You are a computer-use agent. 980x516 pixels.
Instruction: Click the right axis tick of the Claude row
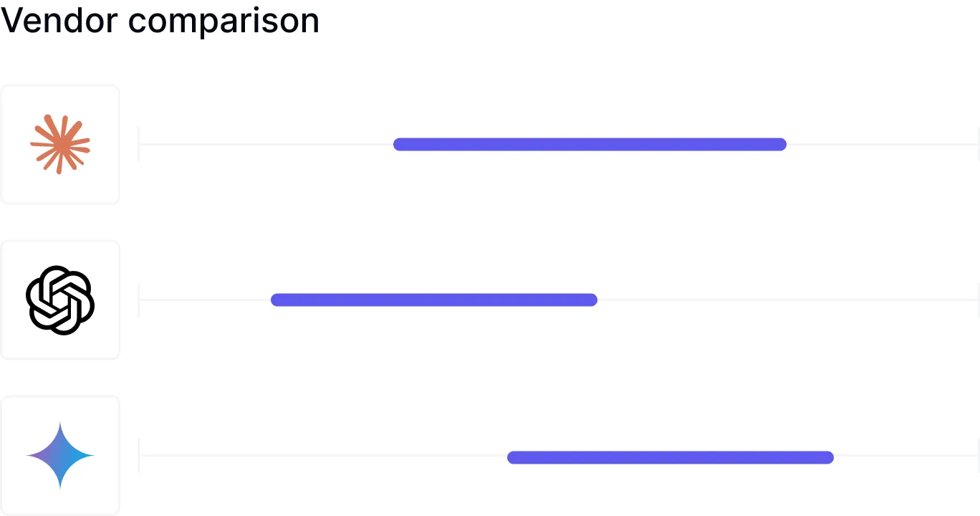pyautogui.click(x=978, y=144)
